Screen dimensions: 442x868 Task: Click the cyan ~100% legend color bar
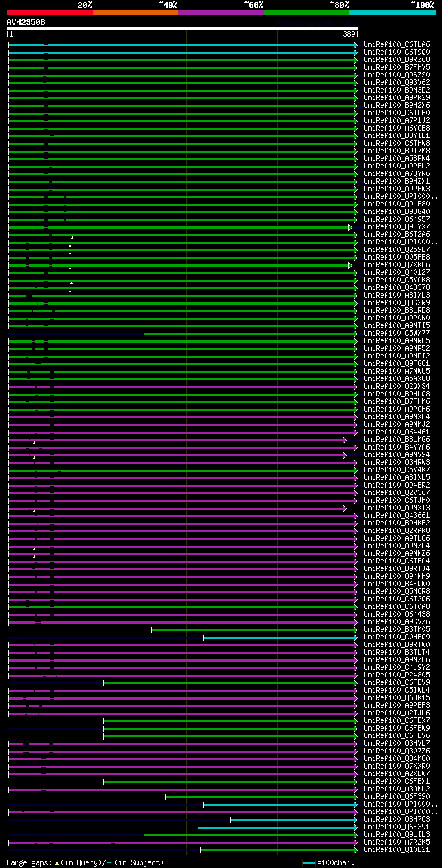pyautogui.click(x=392, y=12)
